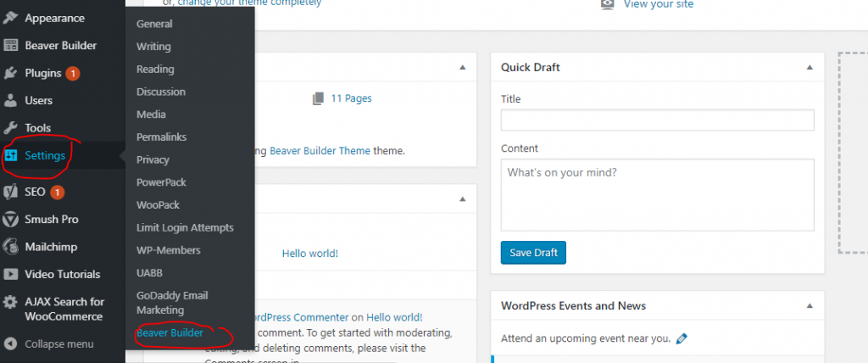Open the Beaver Builder Theme link
868x363 pixels.
click(320, 150)
